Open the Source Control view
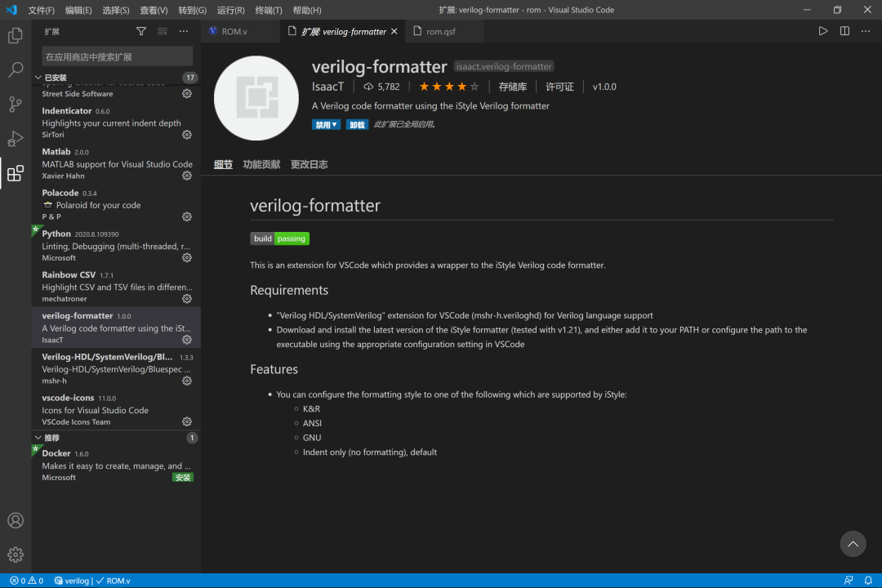Viewport: 882px width, 588px height. point(16,104)
